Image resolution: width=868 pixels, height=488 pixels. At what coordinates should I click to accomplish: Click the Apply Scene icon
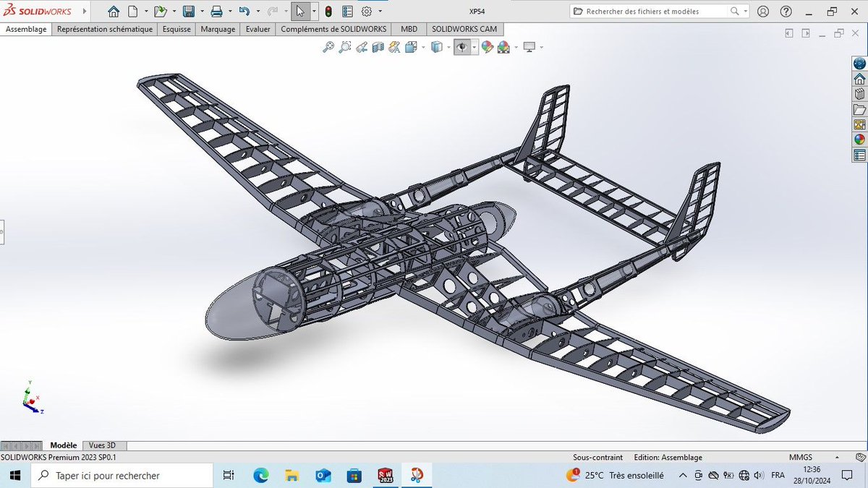[x=504, y=47]
